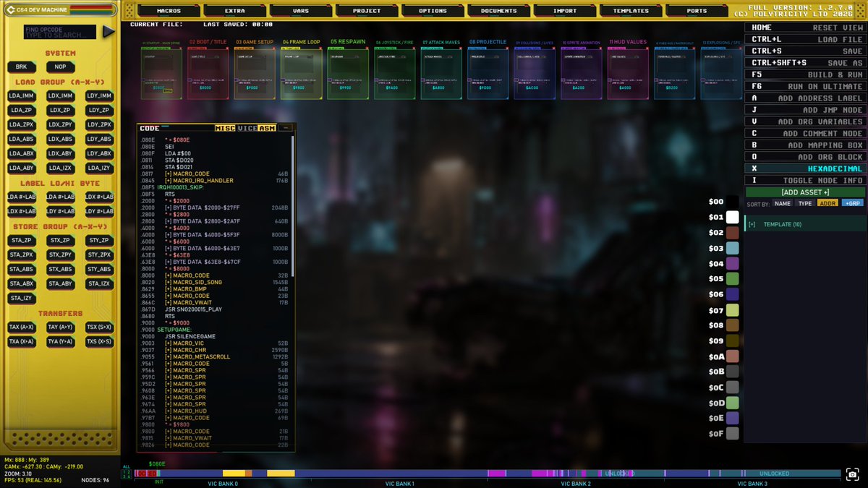Select the LDX_ABY opcode
Screen dimensions: 868x488
(x=61, y=153)
